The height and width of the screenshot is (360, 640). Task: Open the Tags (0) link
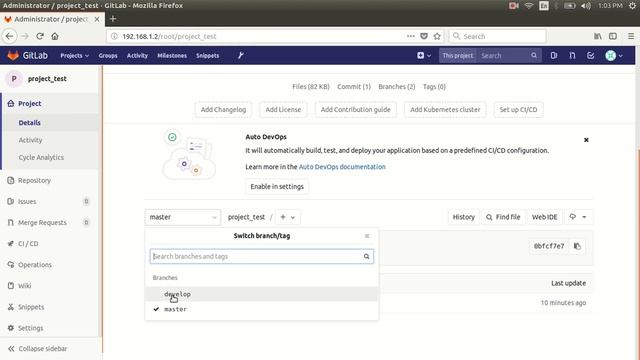[x=434, y=87]
